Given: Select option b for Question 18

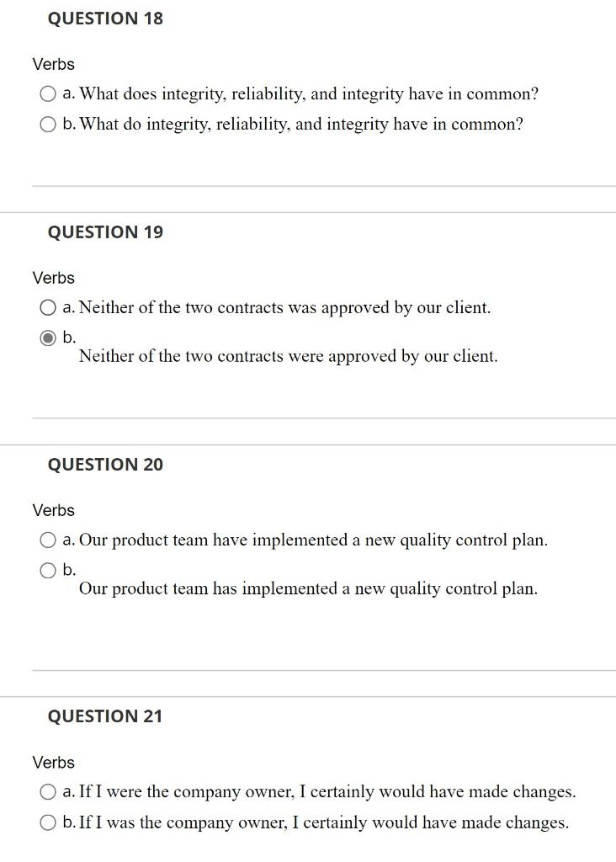Looking at the screenshot, I should point(48,124).
